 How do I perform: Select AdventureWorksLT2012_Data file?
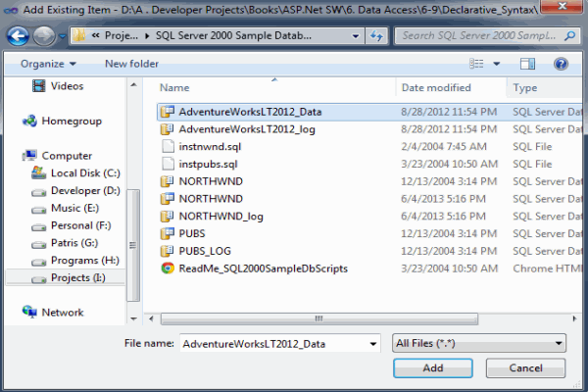point(250,112)
